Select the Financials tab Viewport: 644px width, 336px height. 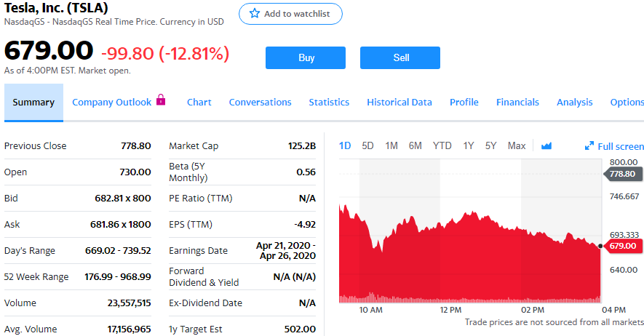pyautogui.click(x=517, y=103)
